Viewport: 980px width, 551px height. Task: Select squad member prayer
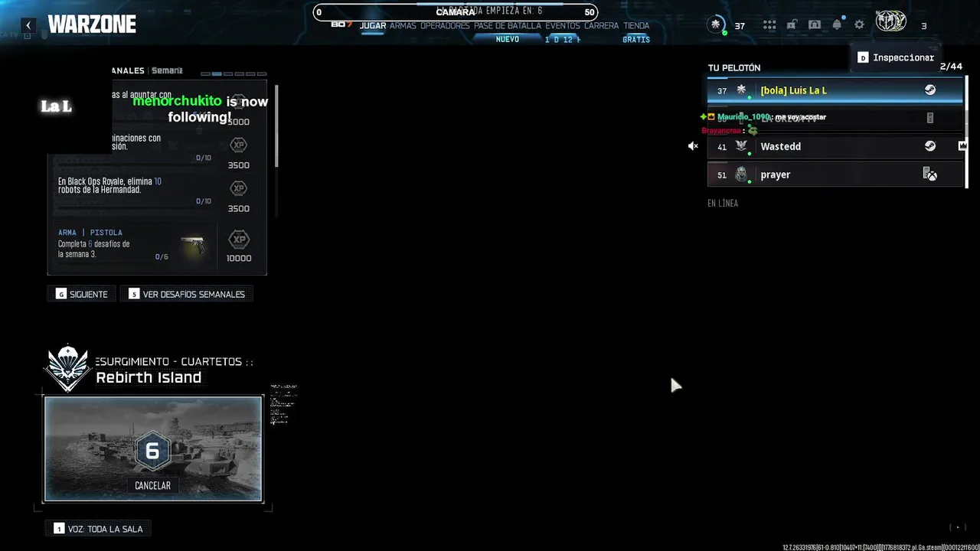click(835, 174)
